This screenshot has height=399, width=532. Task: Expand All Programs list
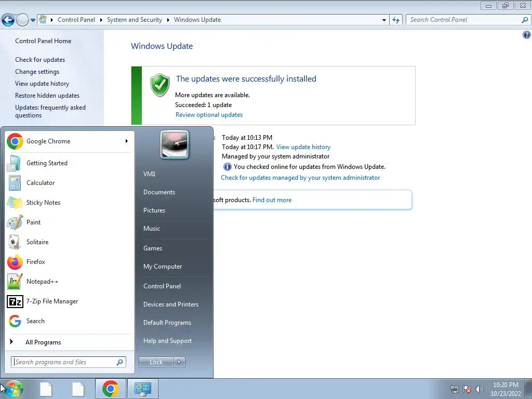click(x=43, y=342)
